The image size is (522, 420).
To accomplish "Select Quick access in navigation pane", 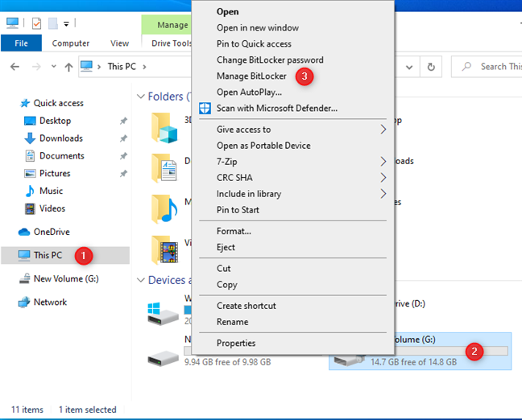I will click(58, 103).
